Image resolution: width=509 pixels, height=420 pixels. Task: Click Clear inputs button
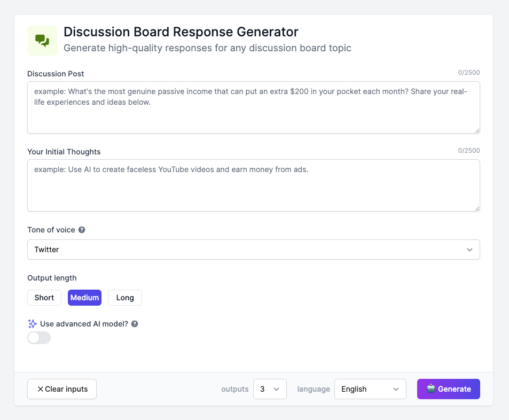[62, 389]
